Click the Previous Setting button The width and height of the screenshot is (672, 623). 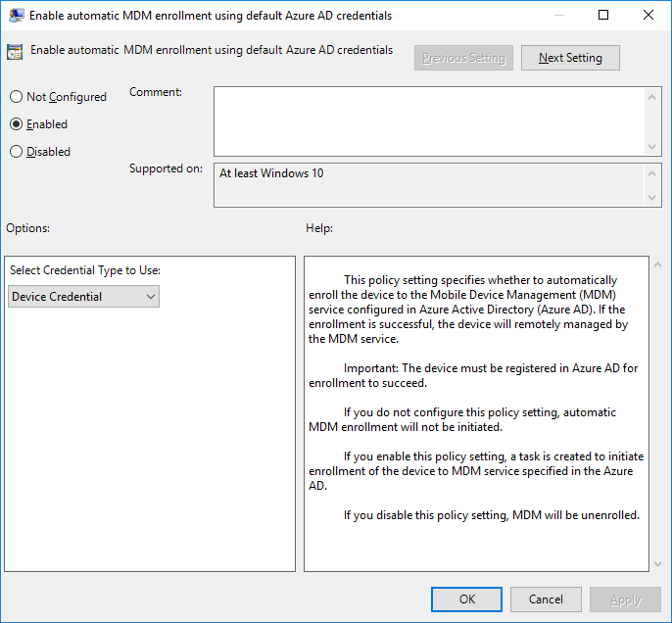coord(463,58)
